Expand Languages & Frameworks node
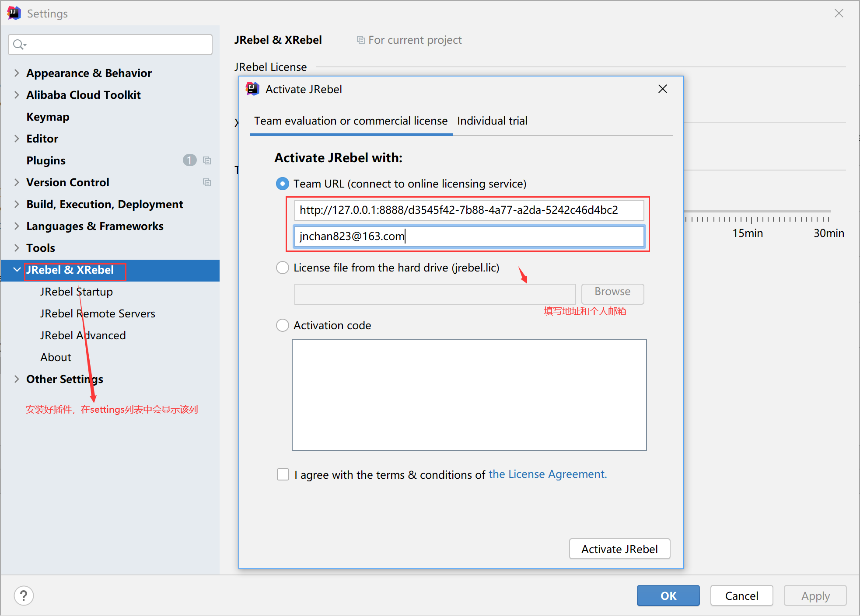Image resolution: width=860 pixels, height=616 pixels. point(17,226)
